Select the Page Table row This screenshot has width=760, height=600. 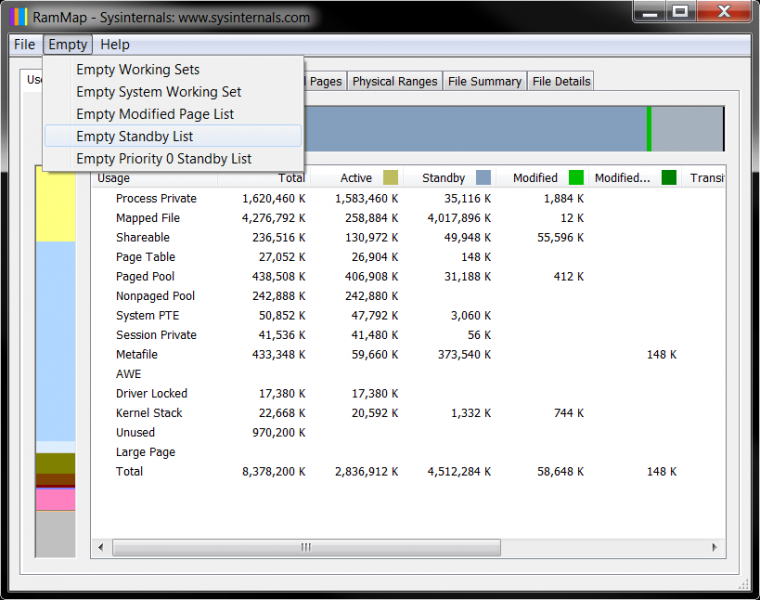pos(408,257)
